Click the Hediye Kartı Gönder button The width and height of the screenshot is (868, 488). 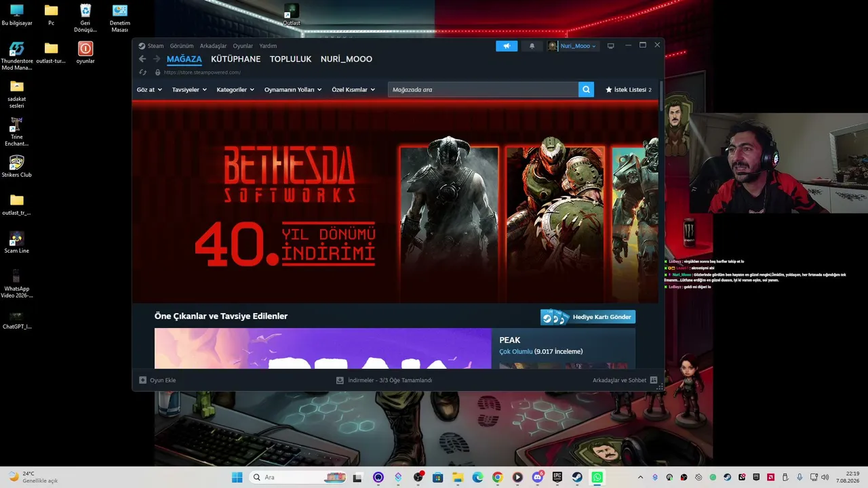[x=588, y=317]
